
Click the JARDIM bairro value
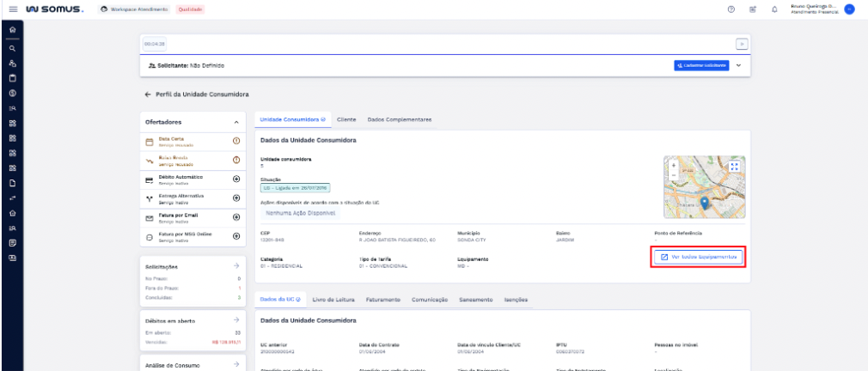click(565, 240)
